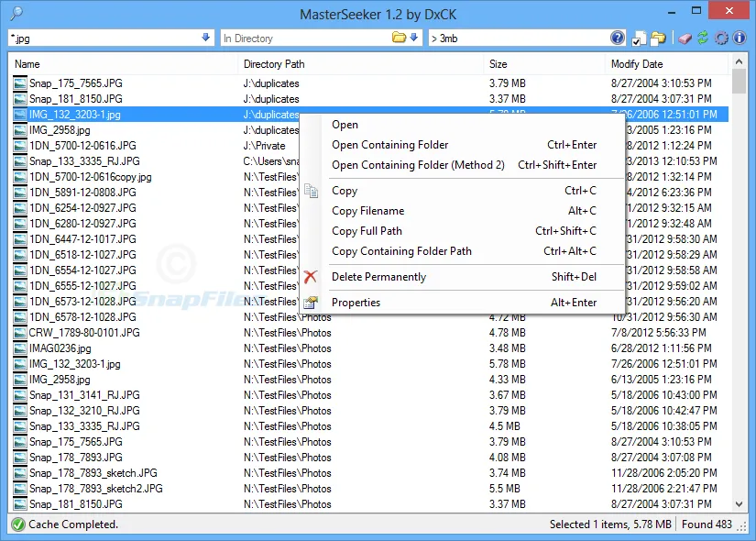Click the folder browse icon in directory field
The width and height of the screenshot is (756, 541).
[x=399, y=38]
